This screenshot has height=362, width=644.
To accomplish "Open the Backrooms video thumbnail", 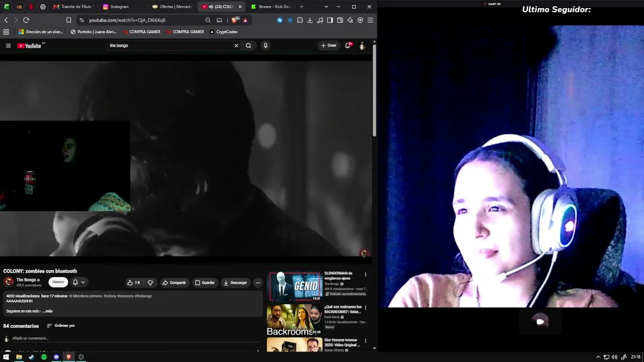I will pos(294,320).
